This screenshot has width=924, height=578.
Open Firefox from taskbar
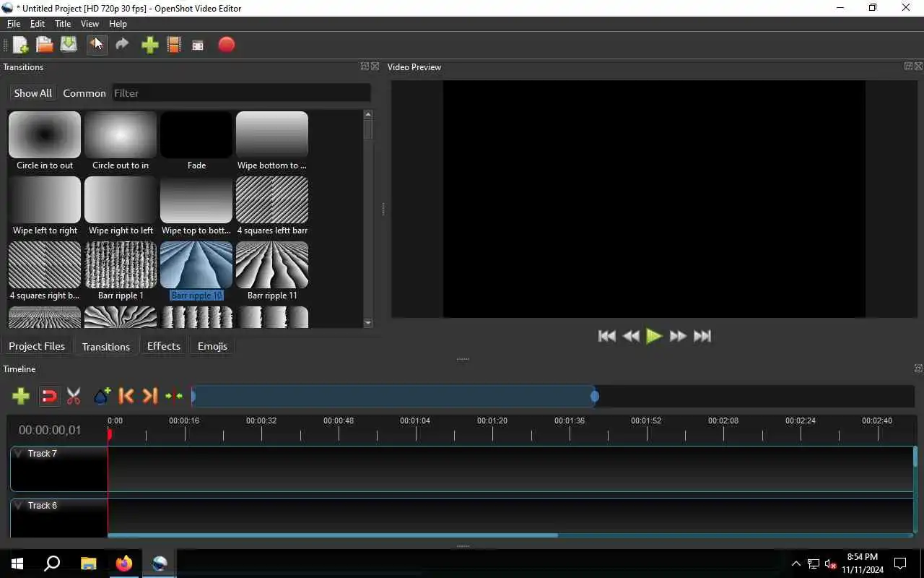point(124,564)
